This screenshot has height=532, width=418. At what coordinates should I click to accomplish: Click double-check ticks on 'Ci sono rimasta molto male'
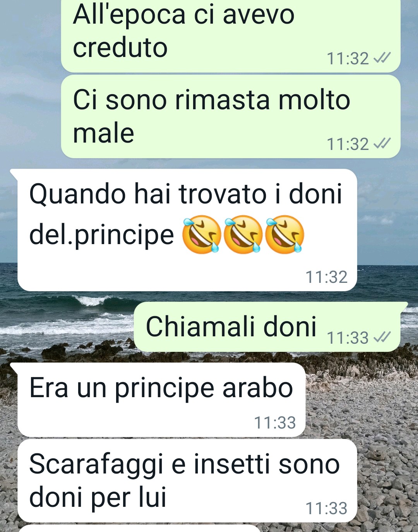point(382,144)
